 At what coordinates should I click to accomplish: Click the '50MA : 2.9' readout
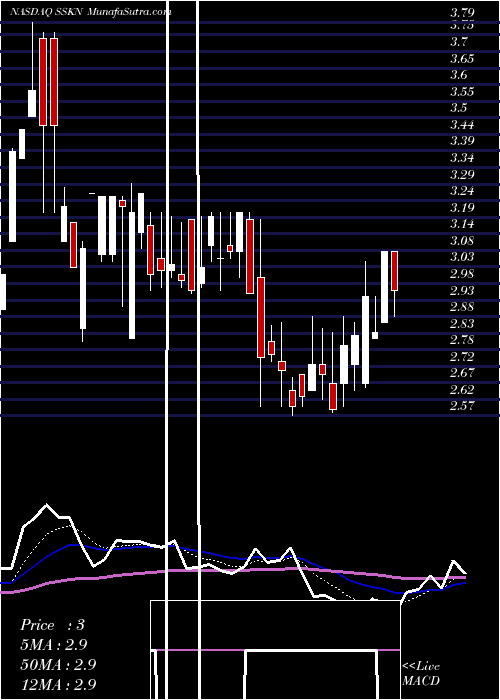point(58,665)
